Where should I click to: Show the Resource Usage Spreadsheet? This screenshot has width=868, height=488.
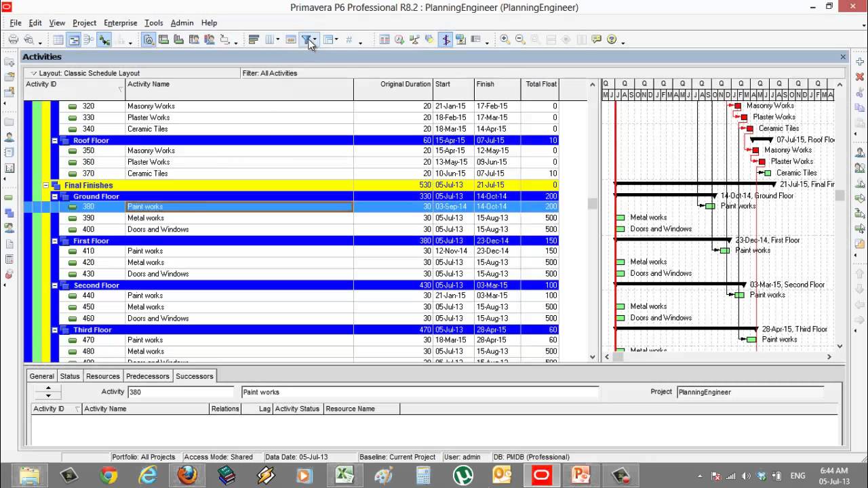pyautogui.click(x=194, y=40)
